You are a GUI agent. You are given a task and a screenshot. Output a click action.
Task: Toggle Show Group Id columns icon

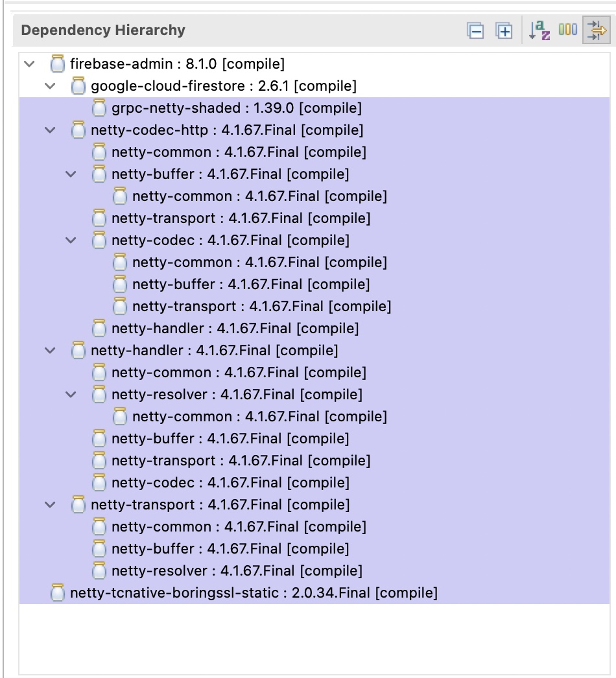(567, 29)
